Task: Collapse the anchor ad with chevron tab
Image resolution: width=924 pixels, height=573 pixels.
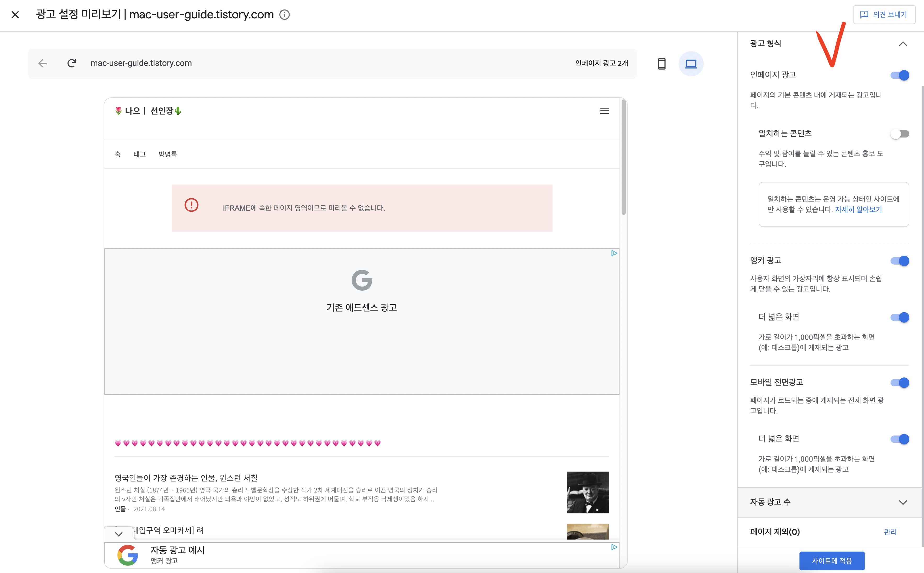Action: 119,534
